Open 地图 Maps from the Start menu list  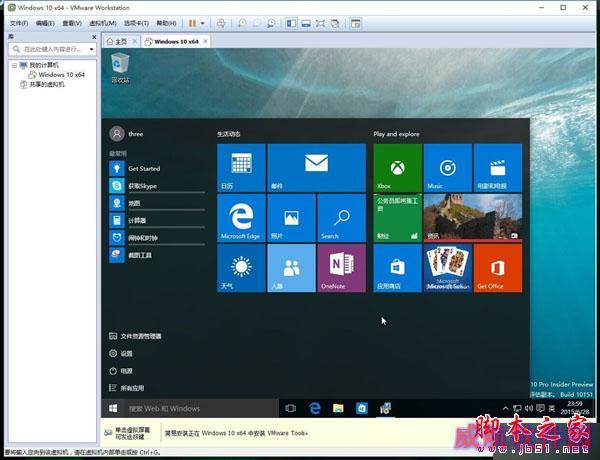pos(157,203)
